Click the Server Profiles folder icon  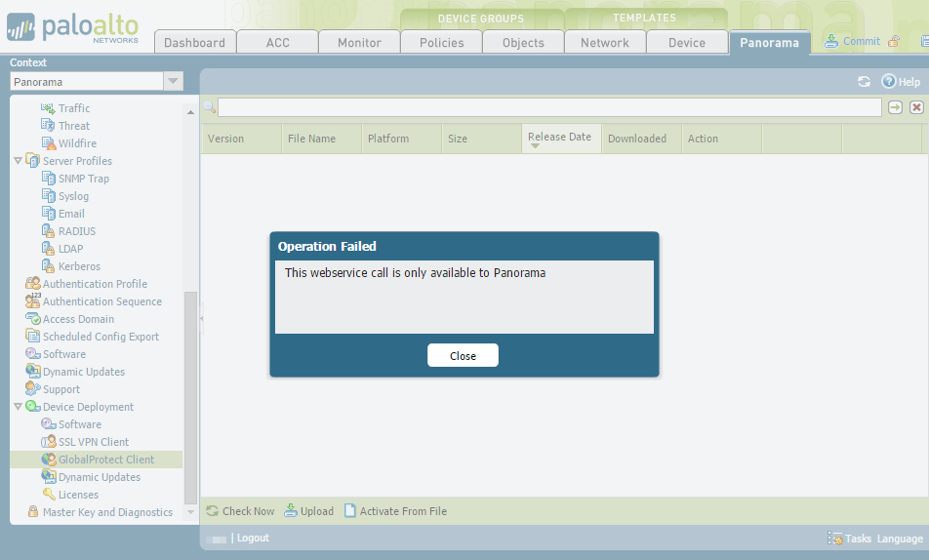[x=32, y=161]
